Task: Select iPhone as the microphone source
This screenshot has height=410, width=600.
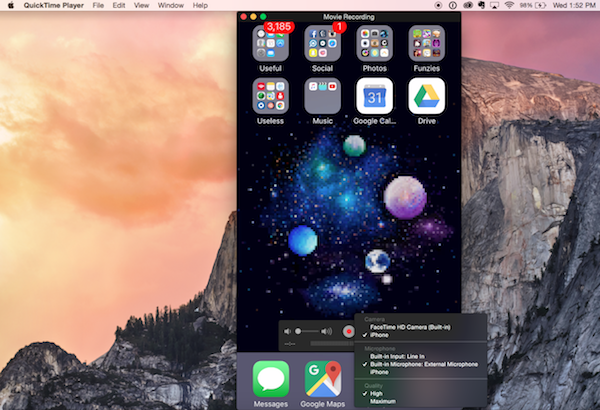Action: [379, 372]
